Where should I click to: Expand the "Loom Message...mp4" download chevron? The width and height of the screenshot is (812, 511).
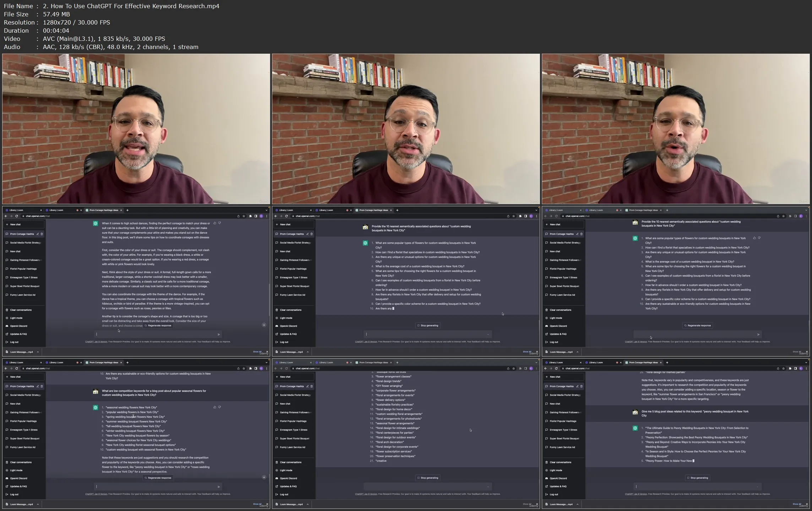point(37,352)
